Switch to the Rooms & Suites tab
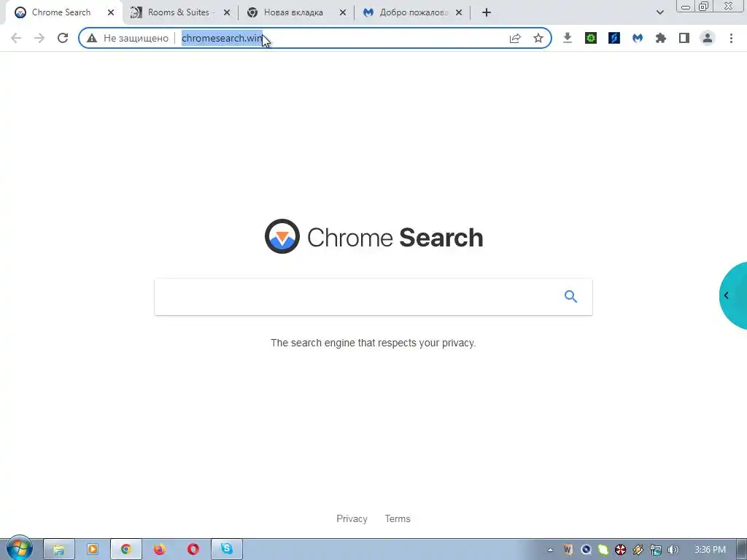 [178, 12]
